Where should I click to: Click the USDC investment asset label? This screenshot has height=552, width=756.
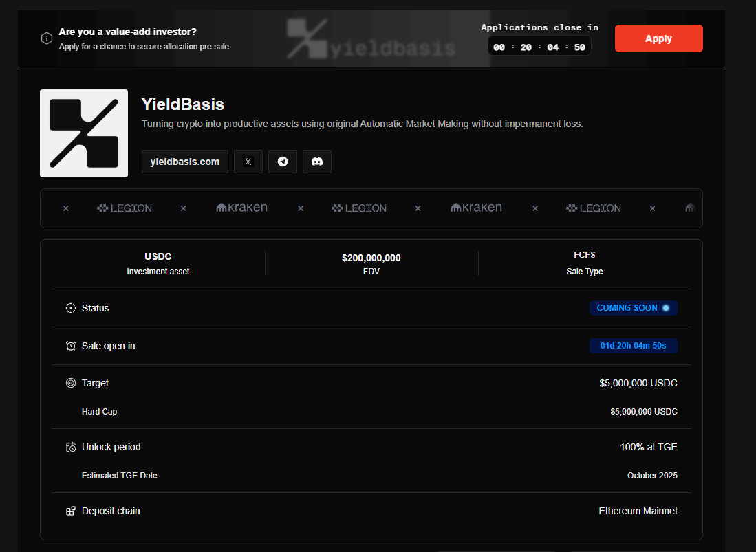(158, 256)
